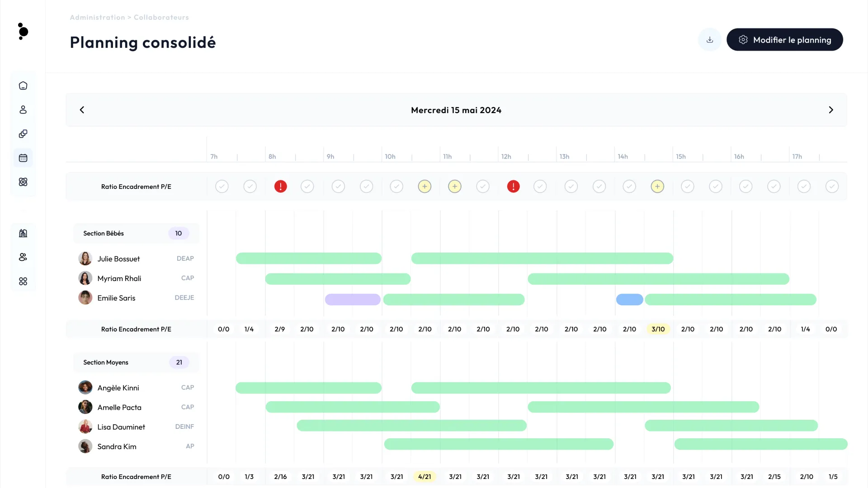
Task: Go to previous day with left chevron
Action: click(x=82, y=110)
